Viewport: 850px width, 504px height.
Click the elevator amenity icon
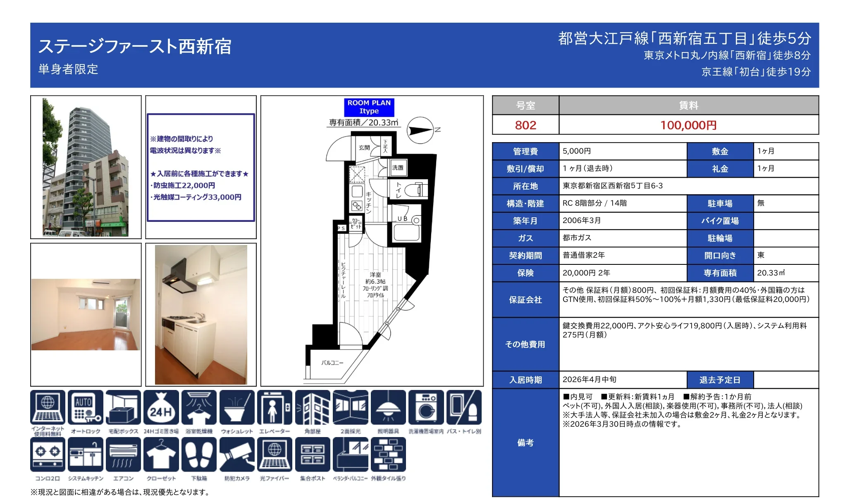click(275, 407)
